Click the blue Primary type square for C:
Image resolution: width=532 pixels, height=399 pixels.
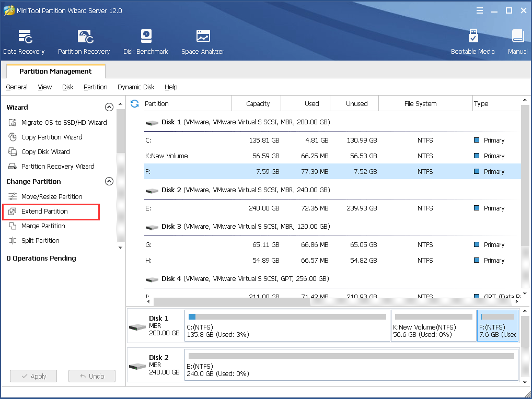pyautogui.click(x=477, y=140)
